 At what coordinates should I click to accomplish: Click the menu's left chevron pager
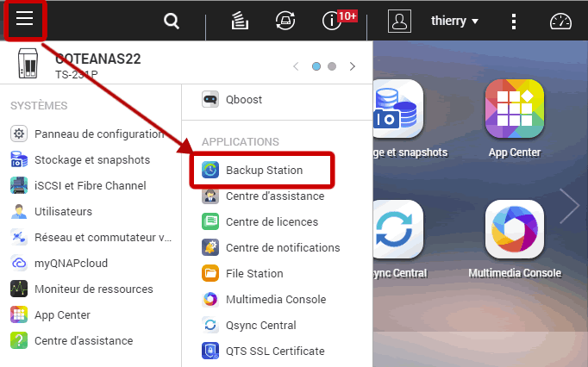296,65
